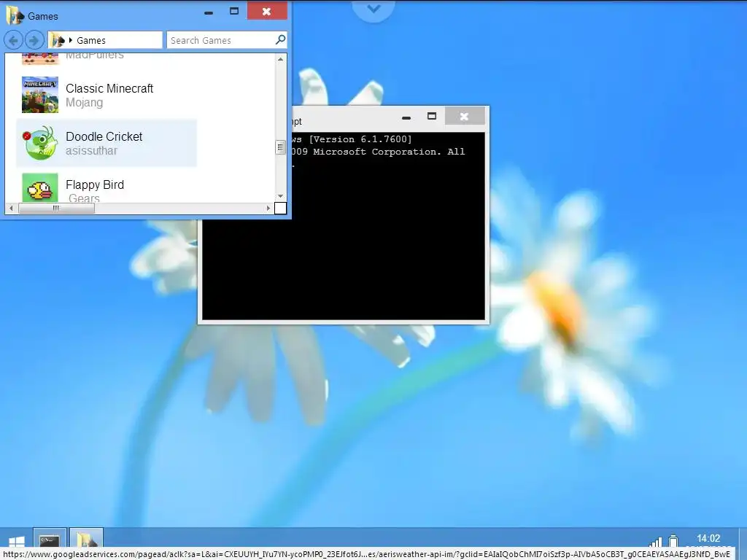Screen dimensions: 747x560
Task: Go back in the Games window
Action: point(13,41)
